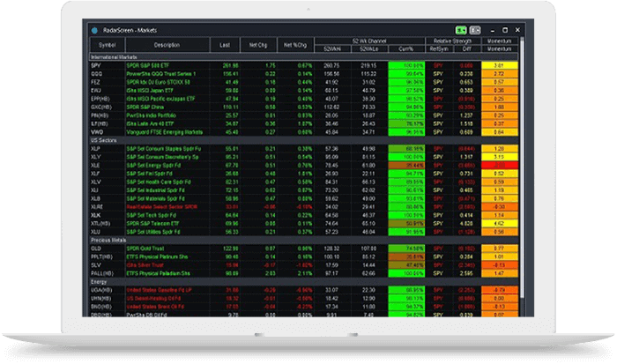The height and width of the screenshot is (364, 617).
Task: Select the XLE symbol cell
Action: click(x=107, y=166)
